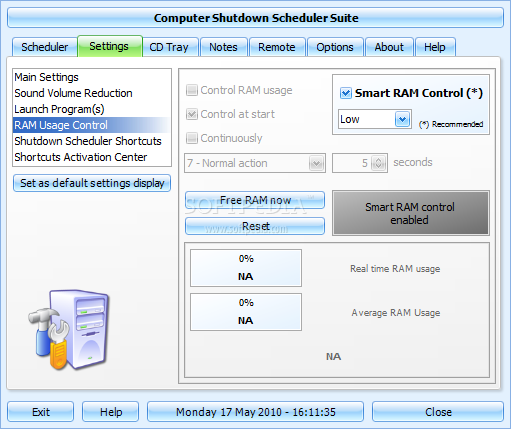This screenshot has width=511, height=429.
Task: Click the Real time RAM usage label
Action: [x=395, y=268]
